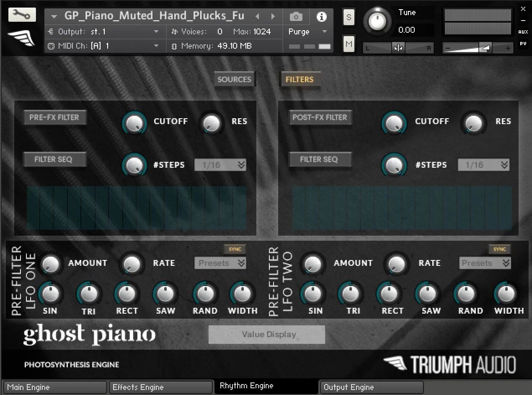The height and width of the screenshot is (395, 532).
Task: Open the Rhythm Engine tab
Action: [x=266, y=386]
